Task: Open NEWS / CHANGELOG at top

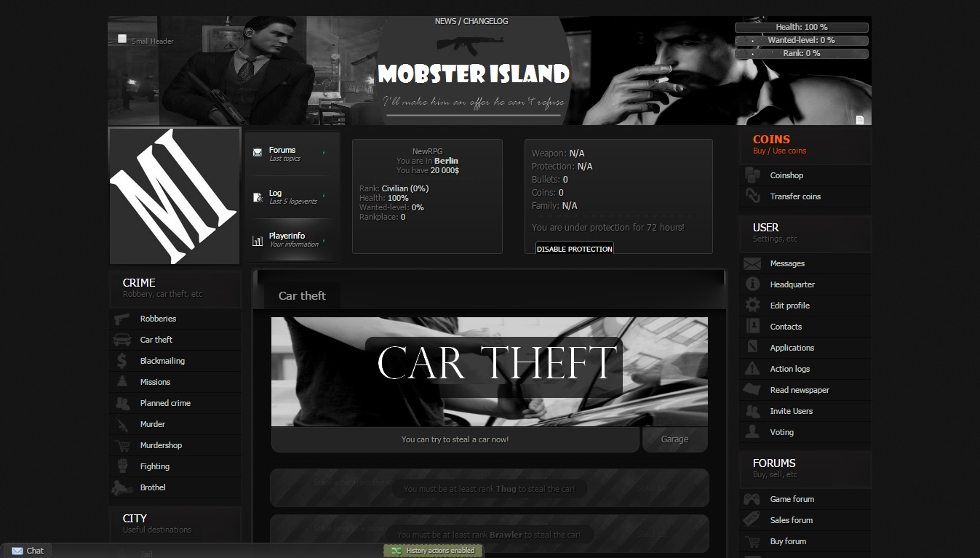Action: click(x=471, y=21)
